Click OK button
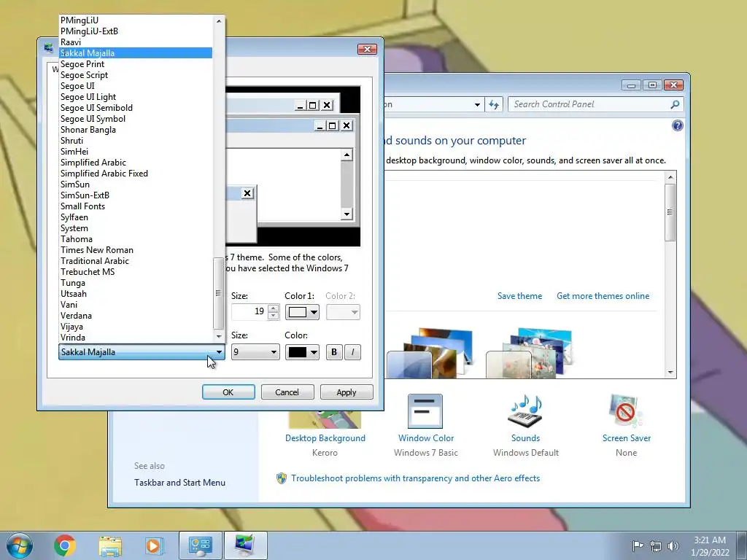Viewport: 747px width, 560px height. [228, 392]
